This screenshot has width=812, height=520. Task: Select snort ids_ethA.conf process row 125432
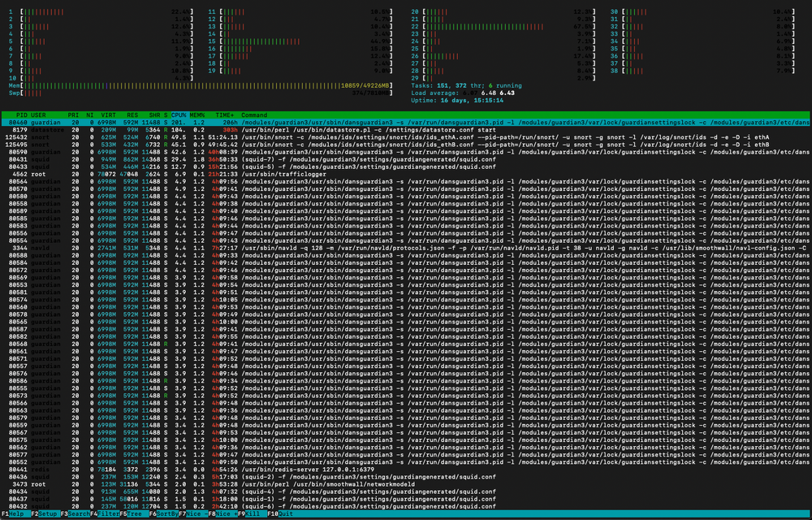coord(405,137)
